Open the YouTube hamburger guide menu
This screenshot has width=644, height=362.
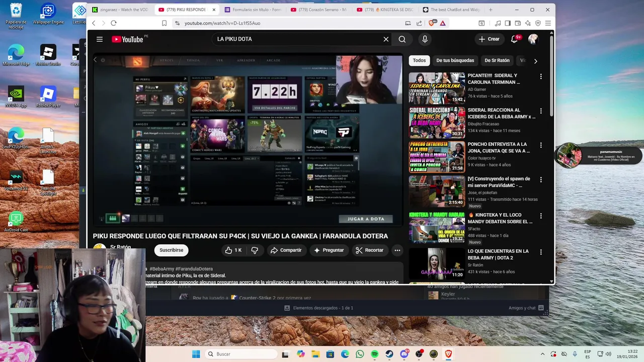[x=100, y=39]
